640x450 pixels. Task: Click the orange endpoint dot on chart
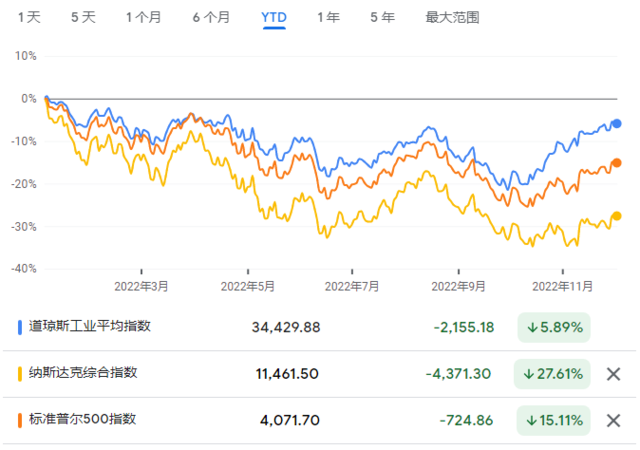pos(616,163)
